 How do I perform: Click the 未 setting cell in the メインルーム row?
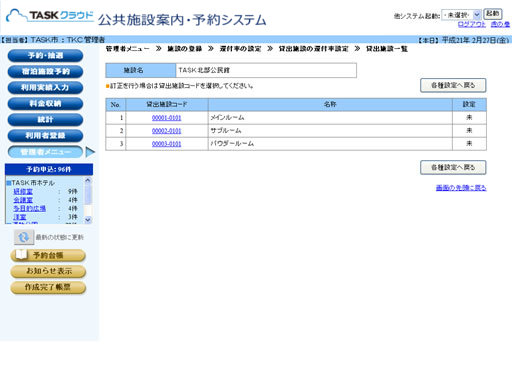click(x=469, y=118)
